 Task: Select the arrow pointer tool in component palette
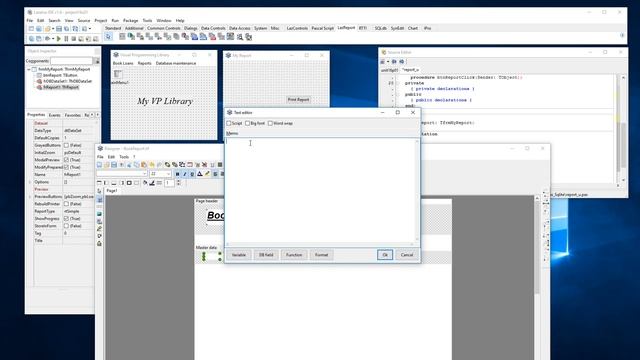point(108,37)
